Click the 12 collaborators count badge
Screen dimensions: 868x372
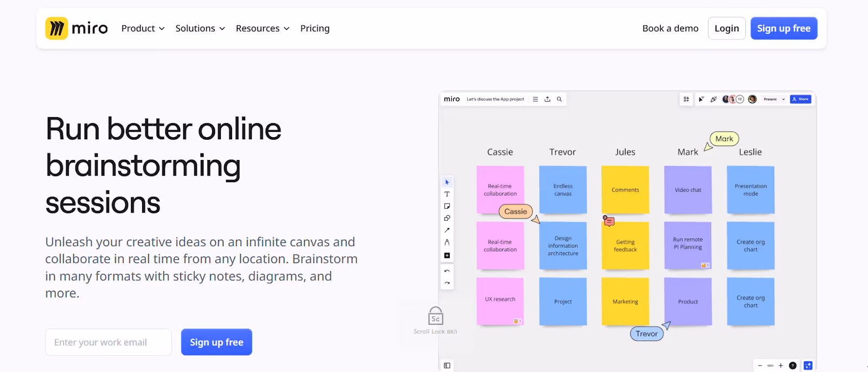tap(740, 99)
